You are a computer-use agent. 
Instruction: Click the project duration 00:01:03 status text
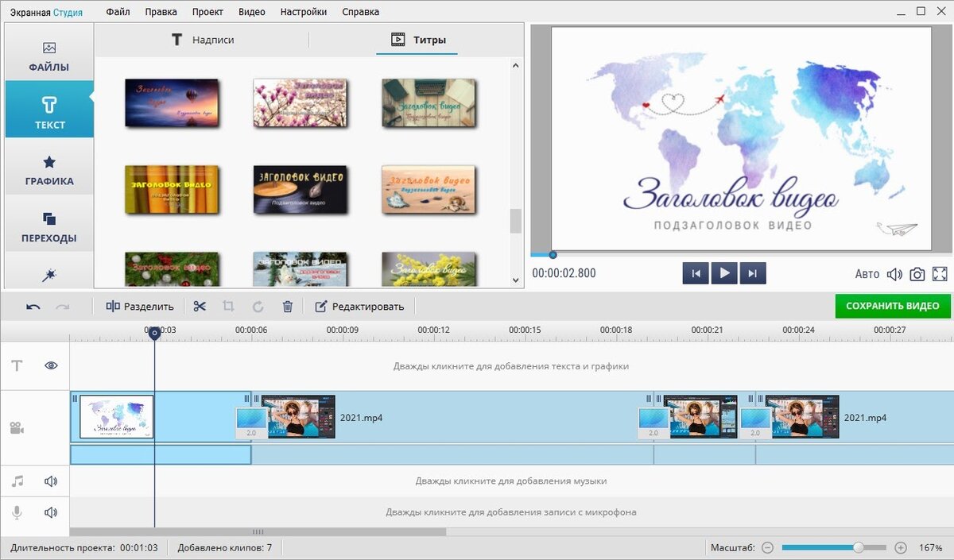pos(84,548)
